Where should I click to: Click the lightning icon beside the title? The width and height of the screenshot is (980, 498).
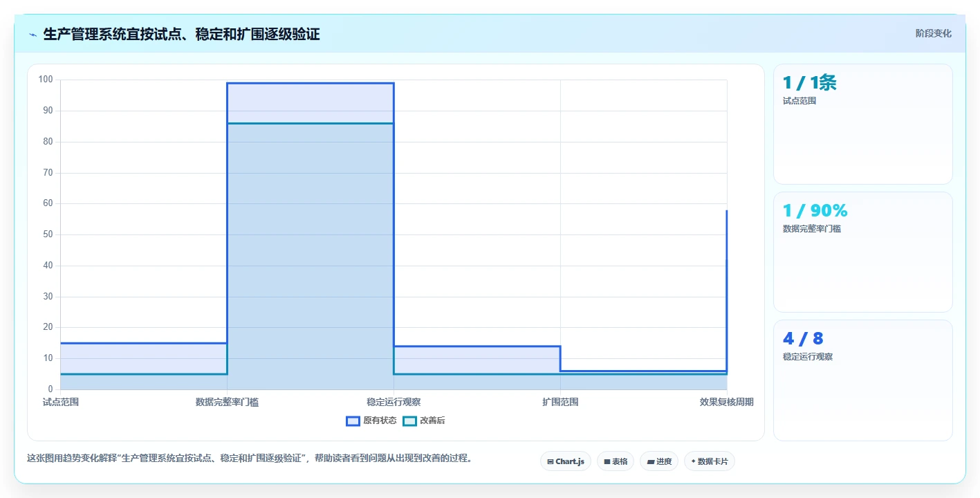[x=33, y=35]
